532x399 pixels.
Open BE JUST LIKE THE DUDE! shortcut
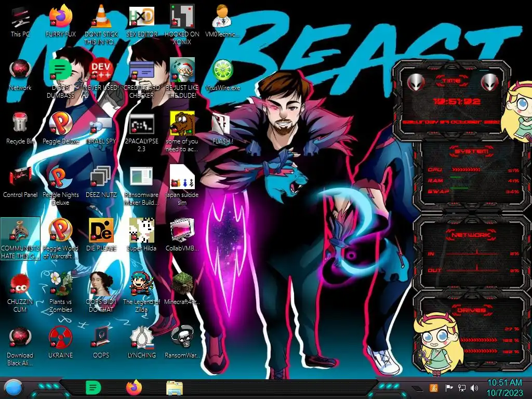[182, 79]
